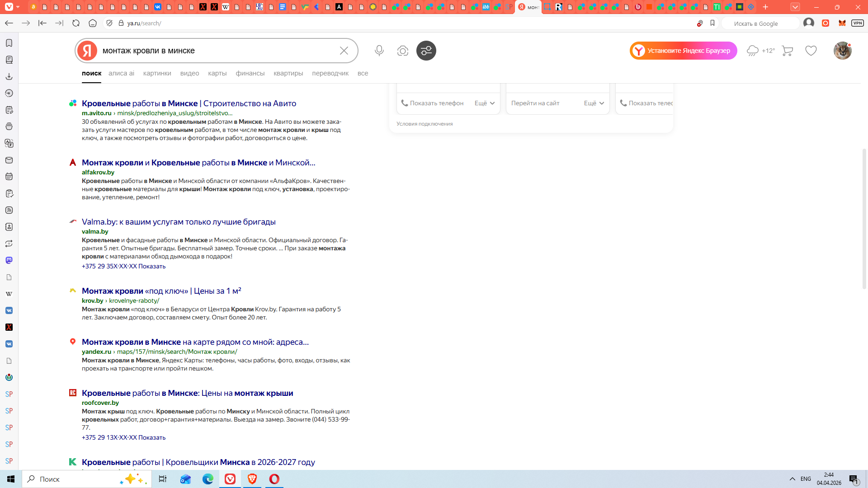The width and height of the screenshot is (868, 488).
Task: Click the voice search microphone icon
Action: click(x=379, y=51)
